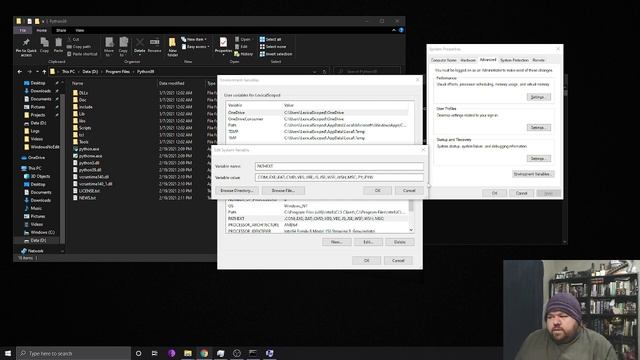
Task: Click the Paste icon in Explorer ribbon
Action: pos(58,45)
